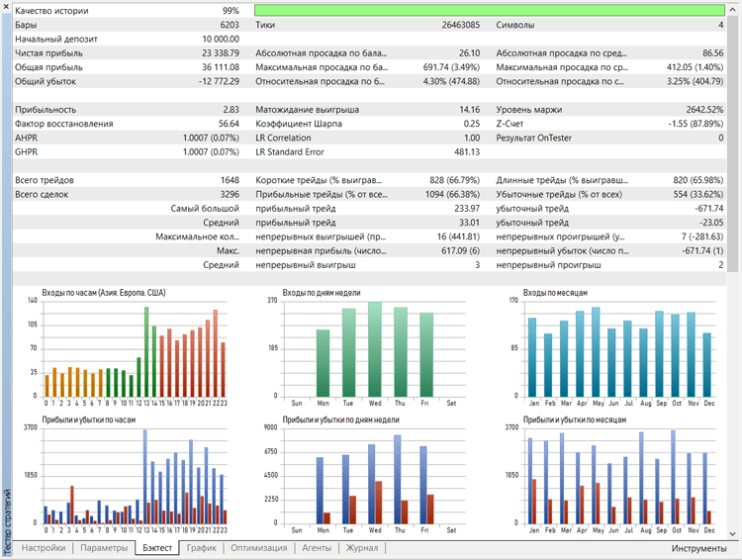Select the Бэктест tab
This screenshot has height=560, width=742.
(x=157, y=548)
